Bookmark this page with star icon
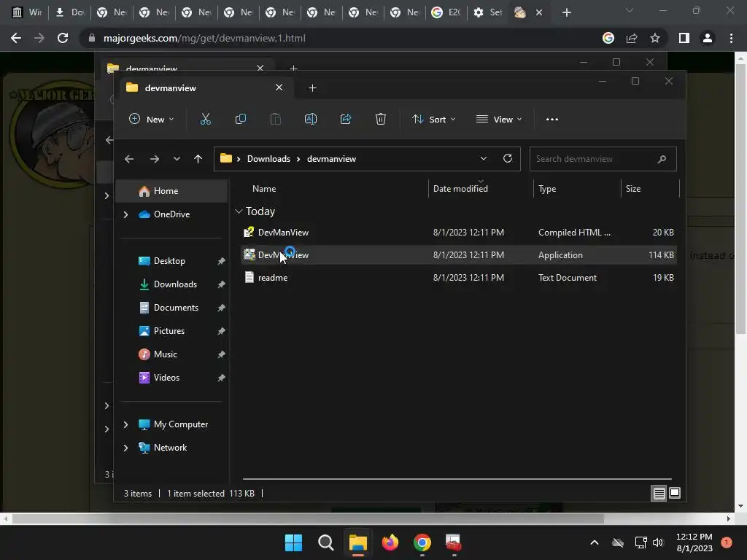 point(655,38)
